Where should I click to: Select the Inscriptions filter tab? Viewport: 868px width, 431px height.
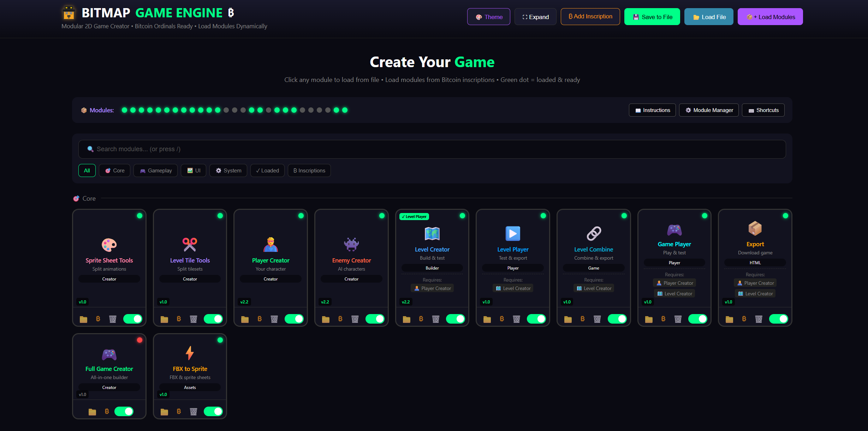click(x=309, y=171)
